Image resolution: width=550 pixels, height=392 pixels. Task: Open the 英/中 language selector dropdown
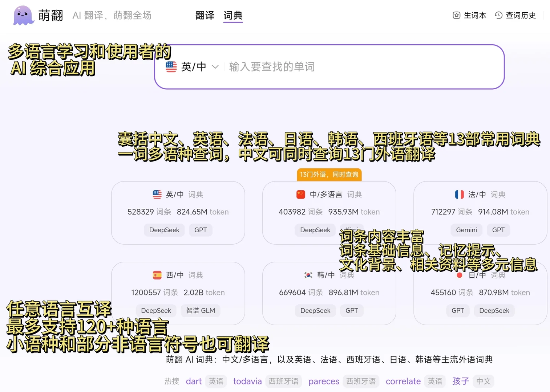click(192, 66)
